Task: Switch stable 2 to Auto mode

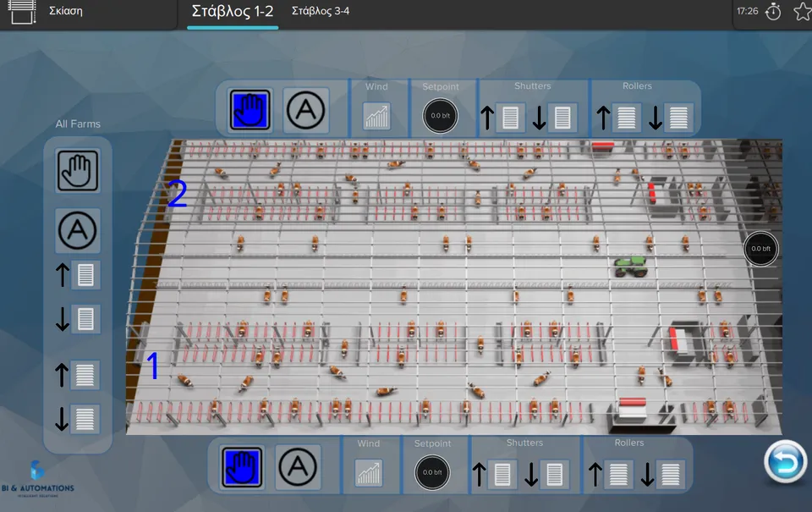Action: [305, 110]
